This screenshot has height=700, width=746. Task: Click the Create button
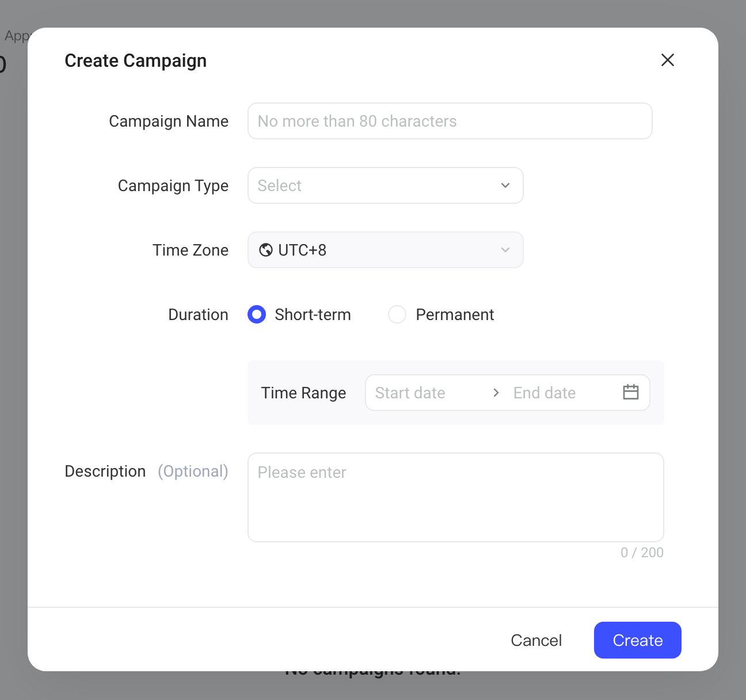point(638,640)
